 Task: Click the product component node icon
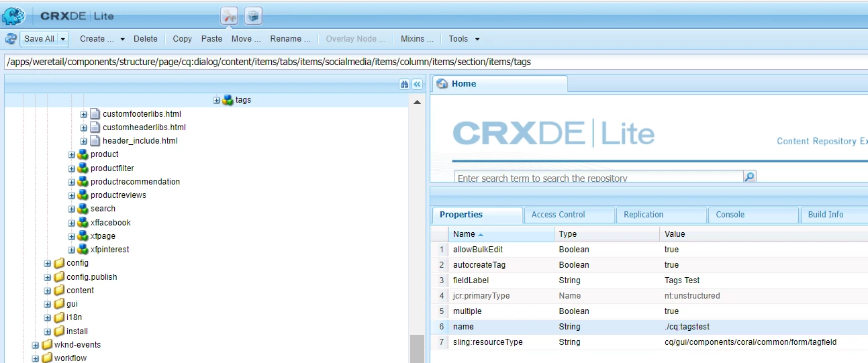(83, 154)
